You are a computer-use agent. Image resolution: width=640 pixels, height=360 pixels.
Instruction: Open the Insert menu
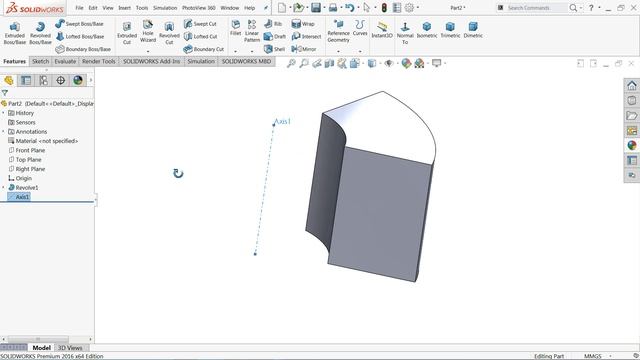pos(124,8)
